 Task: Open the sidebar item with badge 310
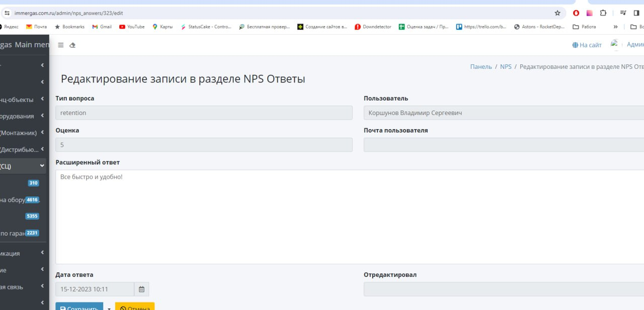[23, 183]
